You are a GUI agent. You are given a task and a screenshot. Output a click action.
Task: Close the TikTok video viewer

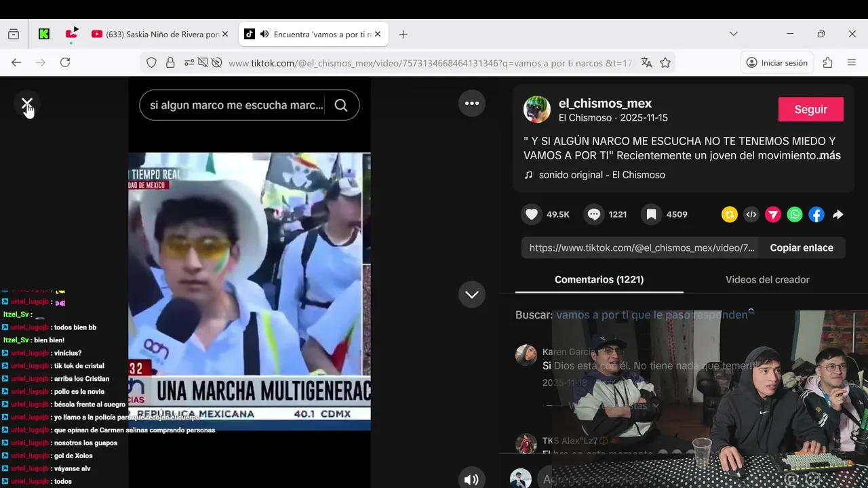27,104
